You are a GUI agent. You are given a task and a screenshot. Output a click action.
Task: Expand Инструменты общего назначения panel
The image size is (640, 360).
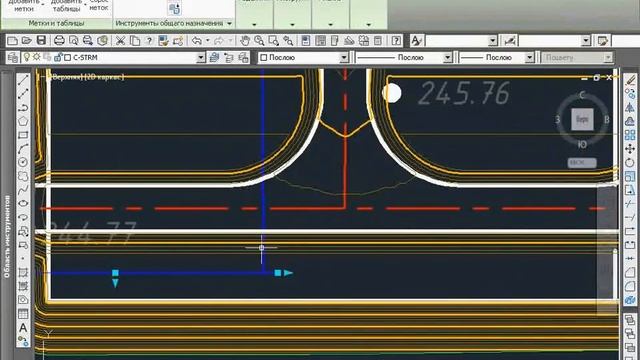[x=229, y=24]
